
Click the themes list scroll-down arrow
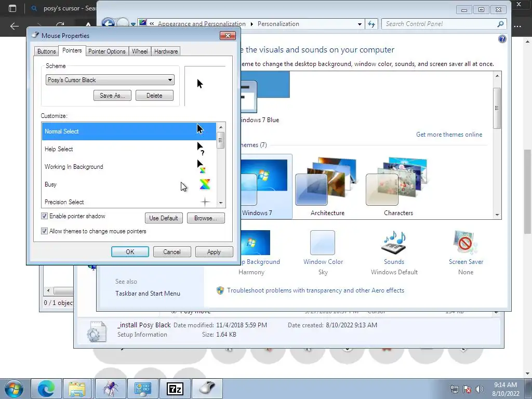(x=497, y=215)
